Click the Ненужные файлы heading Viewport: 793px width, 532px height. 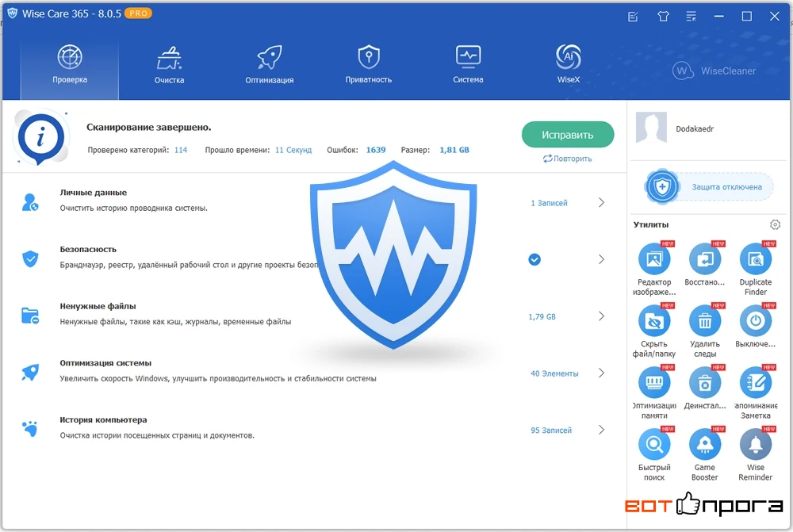tap(98, 306)
